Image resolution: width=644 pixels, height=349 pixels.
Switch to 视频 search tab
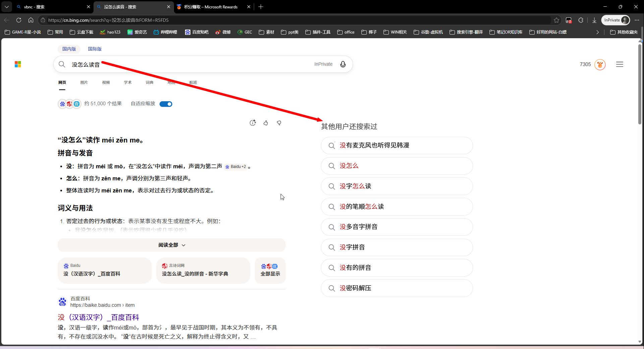pos(106,82)
